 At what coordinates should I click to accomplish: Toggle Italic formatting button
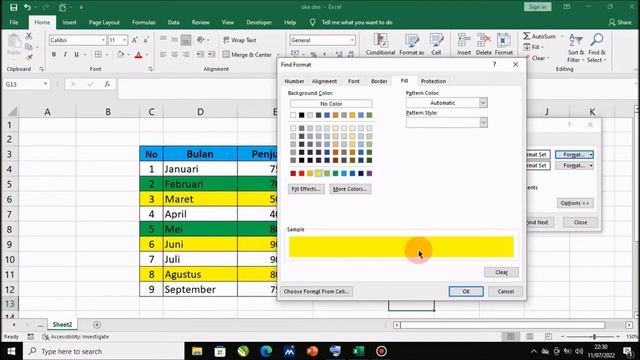(x=65, y=54)
